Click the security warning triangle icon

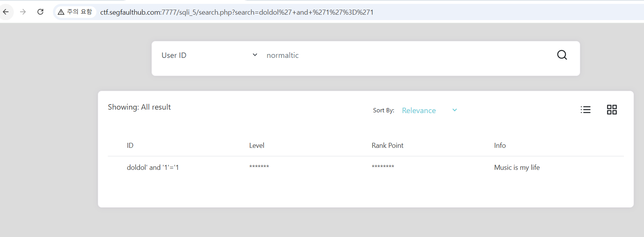[x=61, y=12]
